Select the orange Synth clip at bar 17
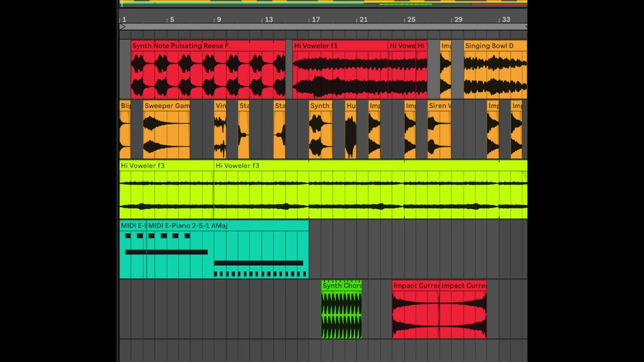Image resolution: width=644 pixels, height=362 pixels. pyautogui.click(x=320, y=130)
